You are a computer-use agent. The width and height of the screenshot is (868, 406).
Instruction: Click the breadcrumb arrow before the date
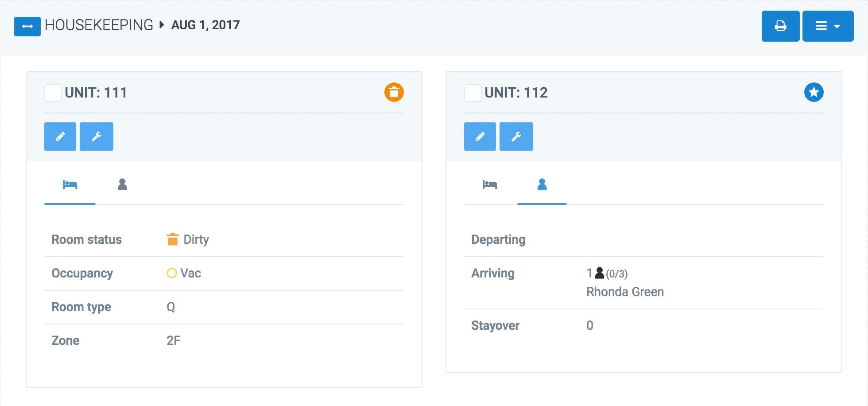click(x=162, y=24)
